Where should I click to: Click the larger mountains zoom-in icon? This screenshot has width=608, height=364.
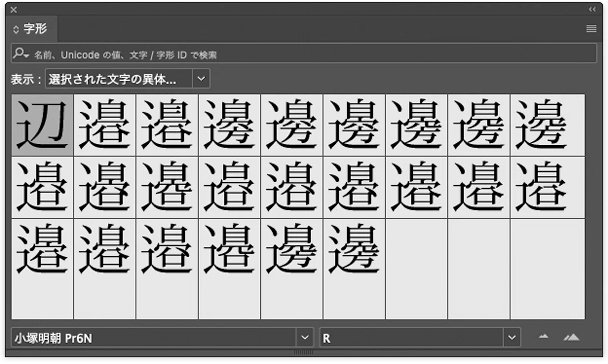click(x=571, y=337)
